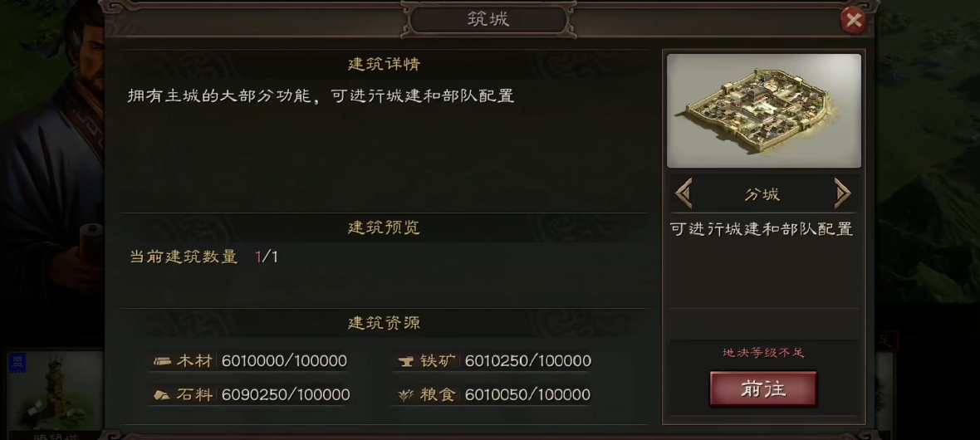
Task: Click the red 地块等级不足 warning text
Action: coord(763,353)
